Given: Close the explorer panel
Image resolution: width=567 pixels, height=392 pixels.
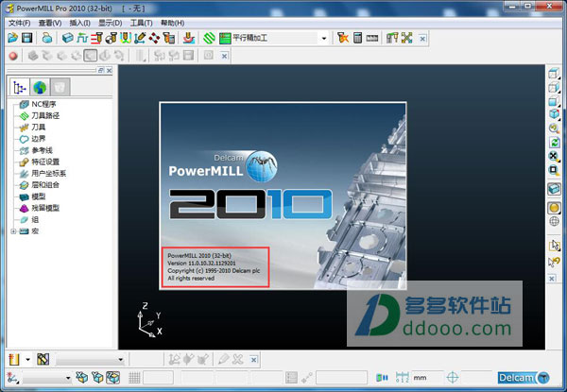Looking at the screenshot, I should (109, 70).
